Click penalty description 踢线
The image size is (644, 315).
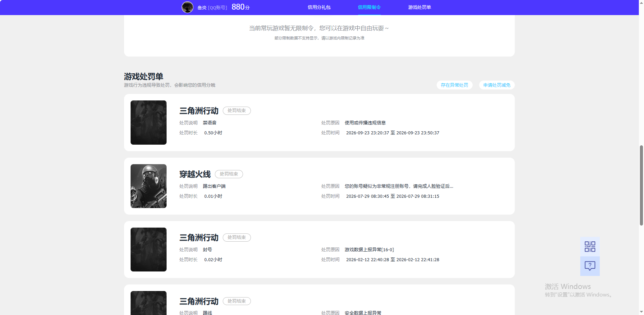[207, 313]
